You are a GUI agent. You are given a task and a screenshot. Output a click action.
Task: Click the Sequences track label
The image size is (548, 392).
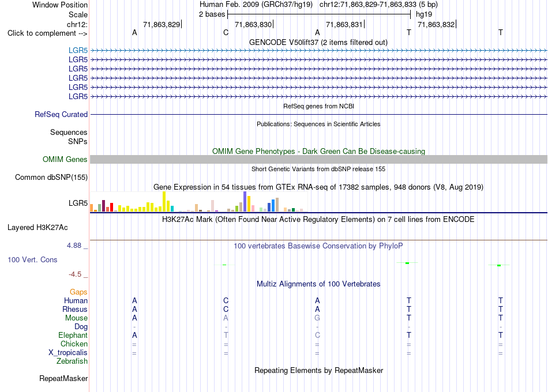(x=69, y=133)
